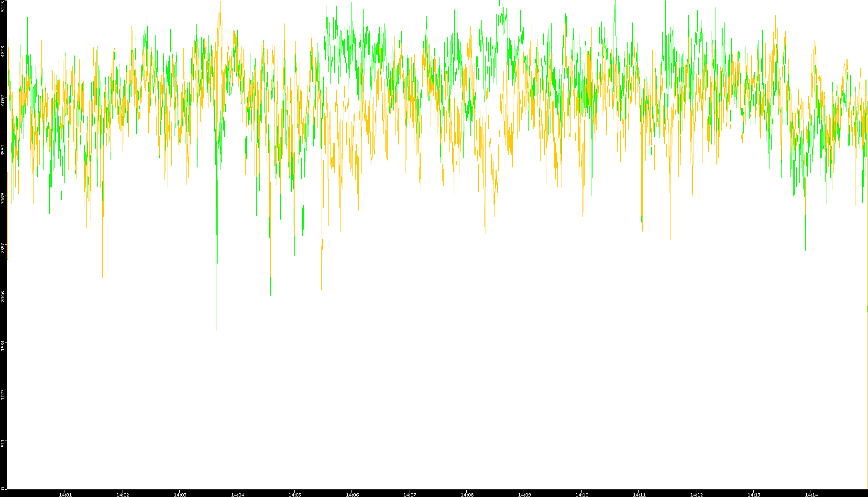
Task: Click the 14:12 time axis label
Action: click(697, 495)
